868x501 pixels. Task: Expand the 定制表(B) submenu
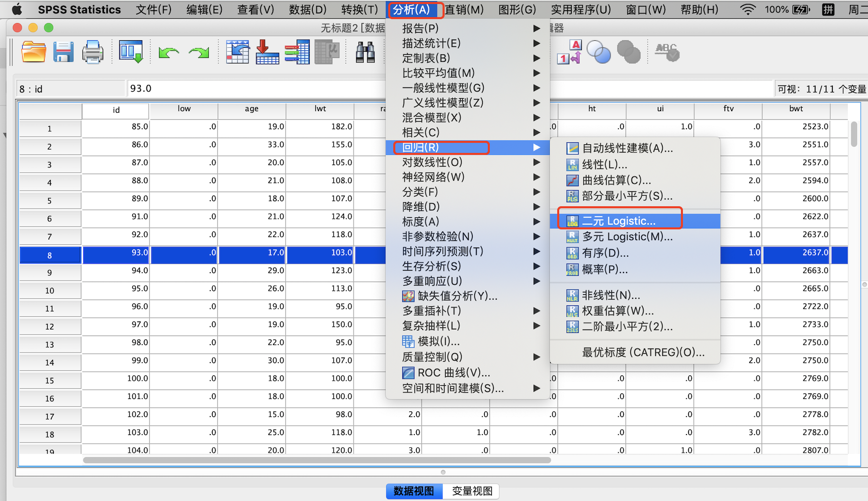(x=467, y=58)
